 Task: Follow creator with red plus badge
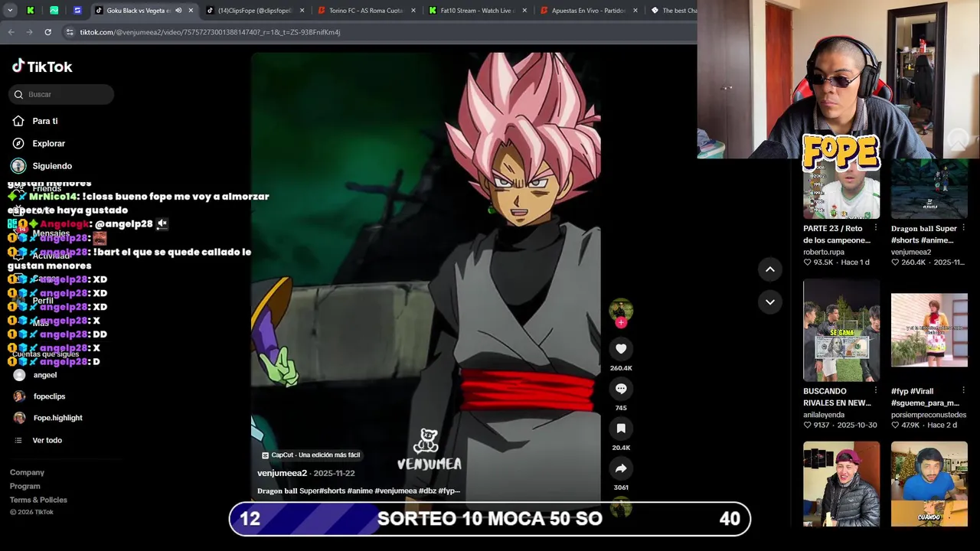[x=621, y=323]
